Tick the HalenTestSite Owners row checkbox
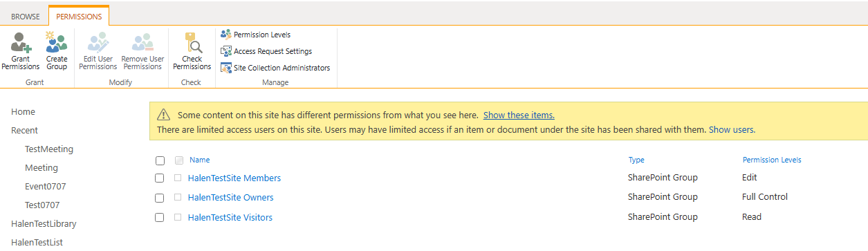 click(160, 198)
